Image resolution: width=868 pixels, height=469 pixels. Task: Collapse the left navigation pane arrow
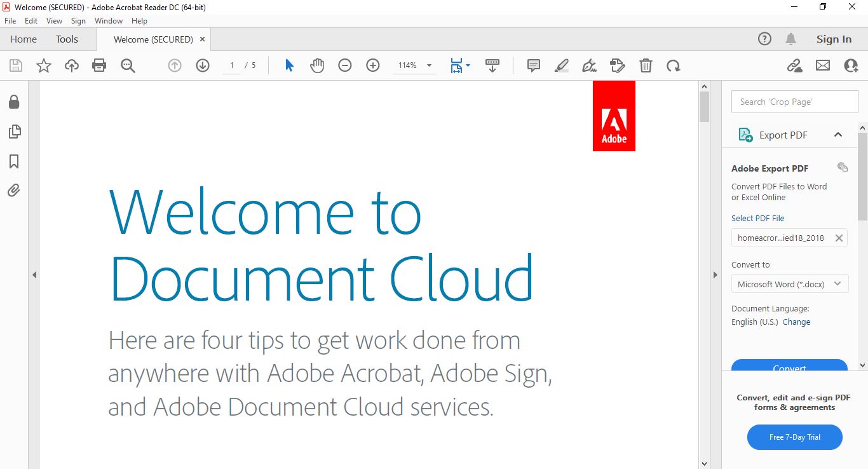click(x=34, y=275)
